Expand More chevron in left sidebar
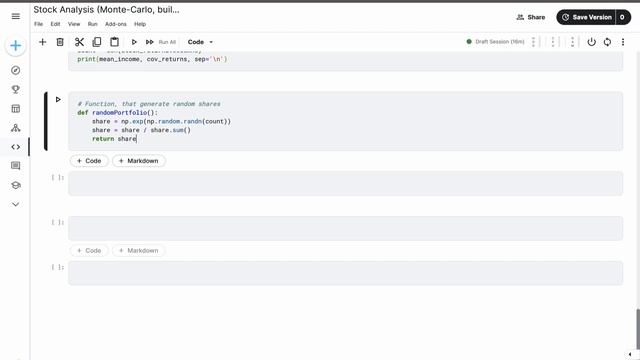Image resolution: width=640 pixels, height=360 pixels. 16,204
